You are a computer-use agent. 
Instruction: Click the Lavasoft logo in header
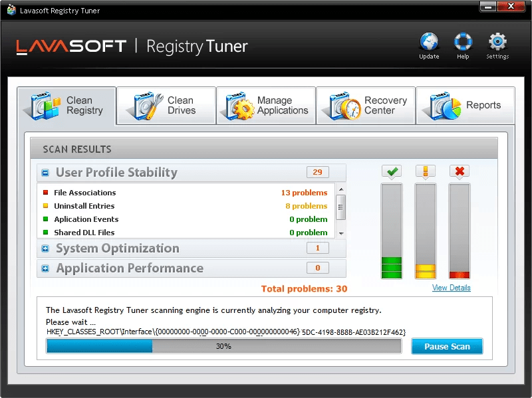coord(71,47)
